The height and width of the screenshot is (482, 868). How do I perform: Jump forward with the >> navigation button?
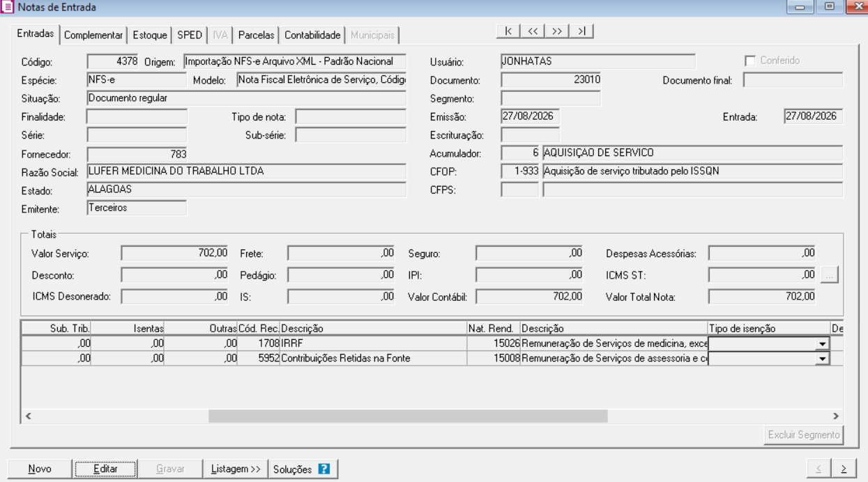(x=556, y=31)
